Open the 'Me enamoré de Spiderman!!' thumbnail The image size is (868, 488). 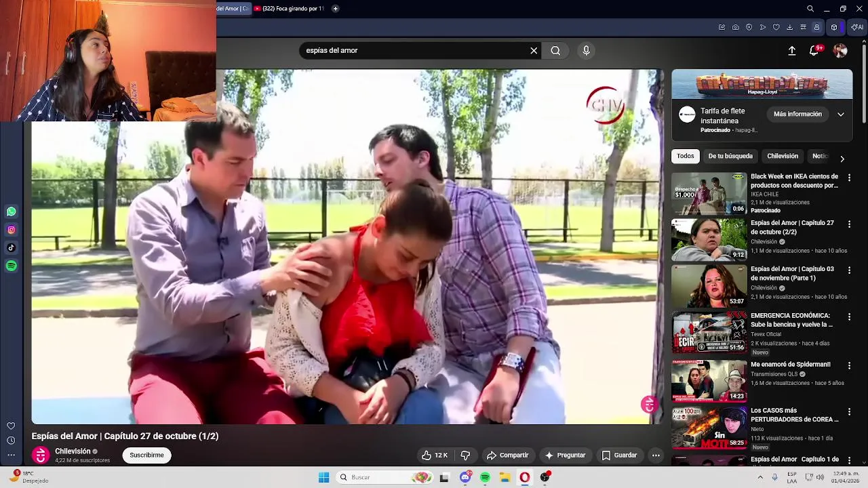pyautogui.click(x=709, y=381)
